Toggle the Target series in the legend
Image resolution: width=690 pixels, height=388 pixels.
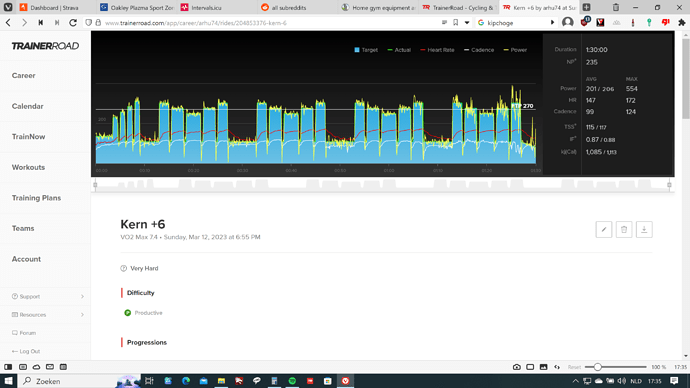[x=366, y=50]
